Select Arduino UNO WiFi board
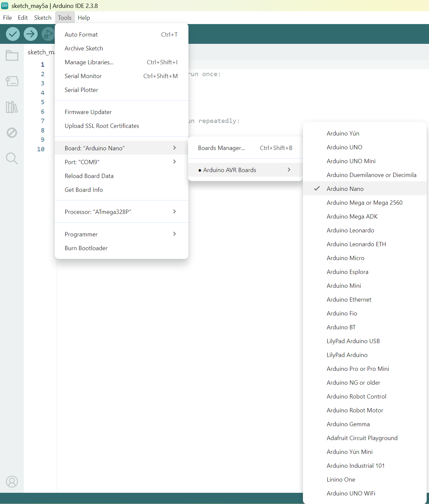The width and height of the screenshot is (429, 504). [x=365, y=493]
